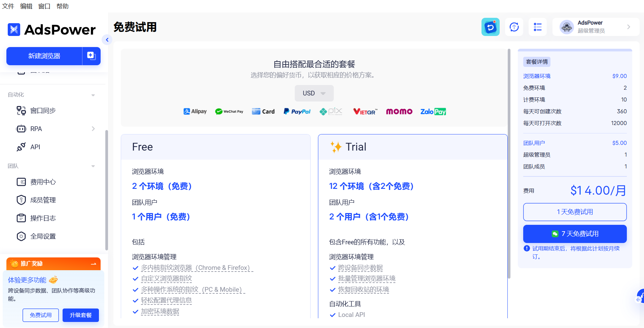
Task: Open the task list icon near profile
Action: tap(537, 27)
